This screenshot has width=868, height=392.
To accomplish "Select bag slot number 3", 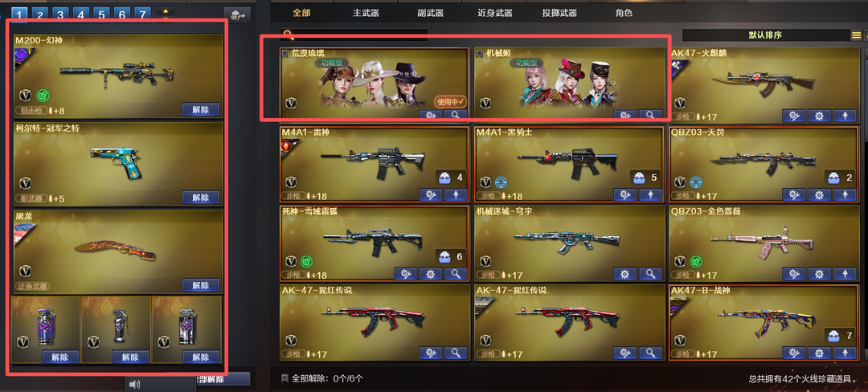I will pyautogui.click(x=60, y=14).
